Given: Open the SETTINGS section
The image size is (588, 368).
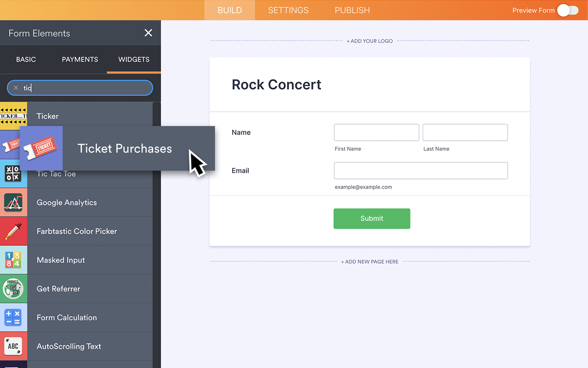Looking at the screenshot, I should tap(288, 10).
